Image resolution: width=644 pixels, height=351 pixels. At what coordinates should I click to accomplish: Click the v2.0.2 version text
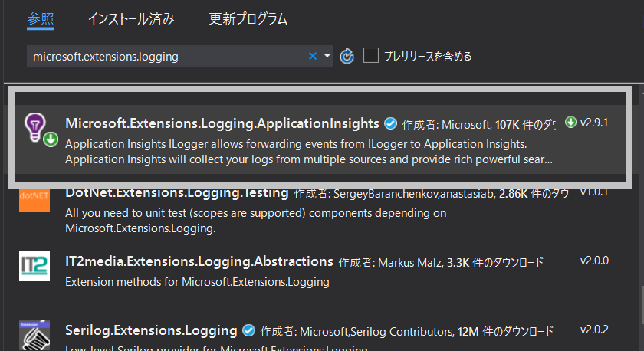(594, 330)
